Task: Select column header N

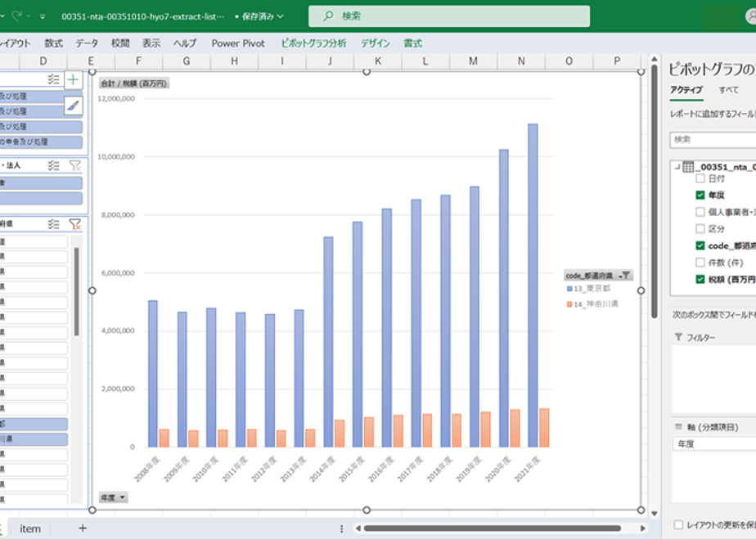Action: point(521,61)
